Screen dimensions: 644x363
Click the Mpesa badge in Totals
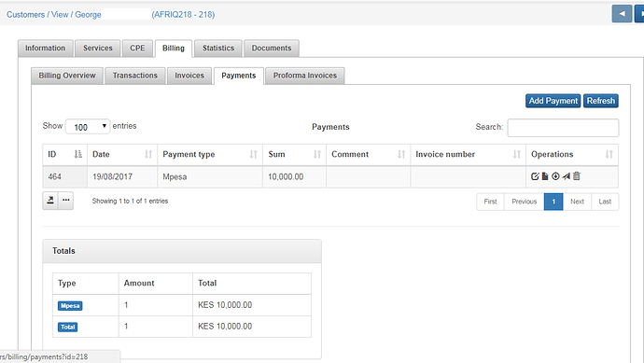pos(70,305)
